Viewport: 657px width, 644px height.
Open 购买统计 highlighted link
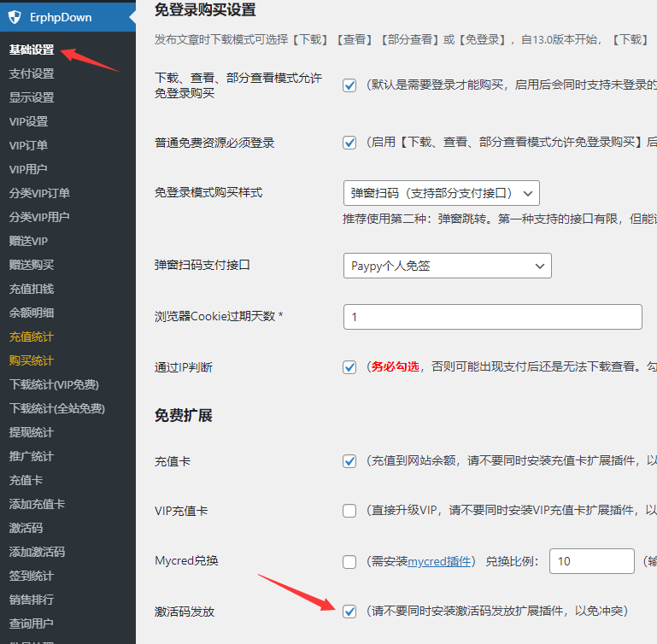32,360
